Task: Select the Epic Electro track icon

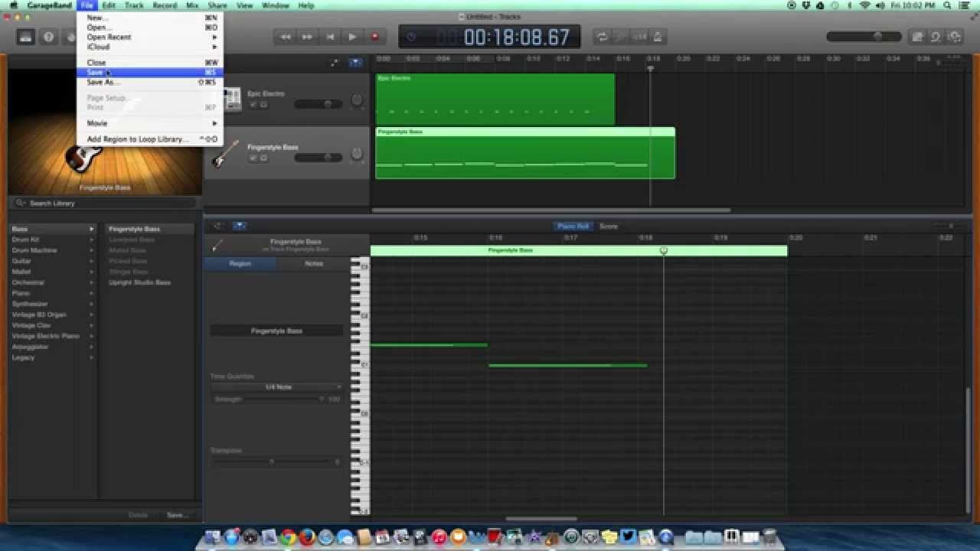Action: (230, 99)
